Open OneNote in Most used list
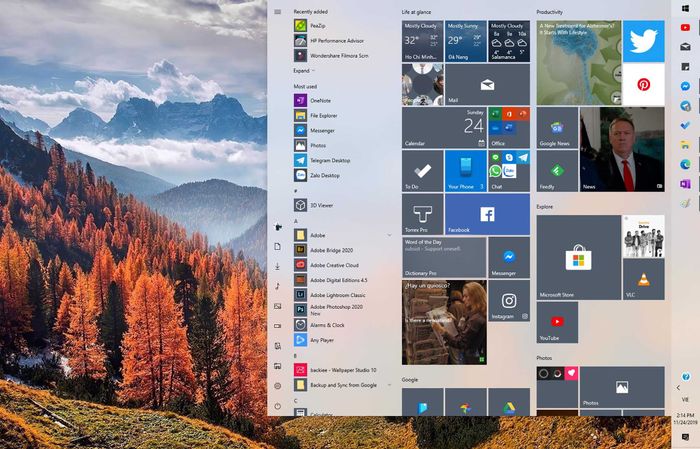Screen dimensions: 700x449 (x=342, y=100)
